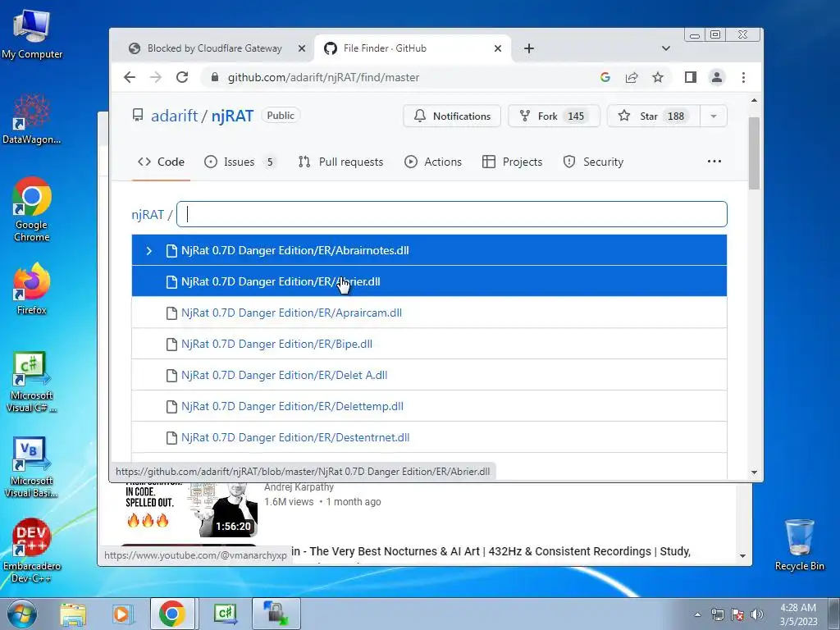
Task: Close the File Finder GitHub tab
Action: coord(498,48)
